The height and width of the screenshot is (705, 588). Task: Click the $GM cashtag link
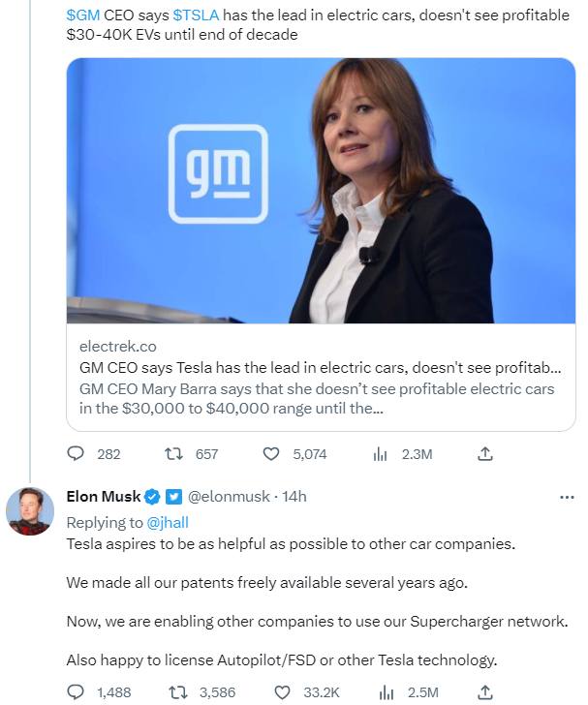point(83,15)
